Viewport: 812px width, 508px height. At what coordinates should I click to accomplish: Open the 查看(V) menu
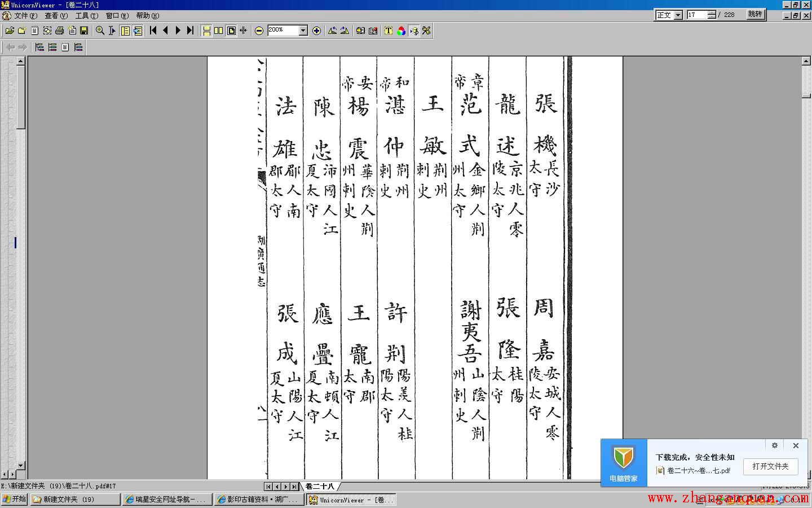[56, 15]
